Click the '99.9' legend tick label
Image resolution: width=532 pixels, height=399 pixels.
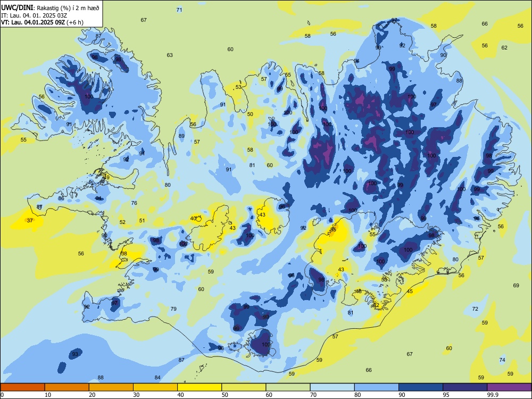pyautogui.click(x=493, y=395)
